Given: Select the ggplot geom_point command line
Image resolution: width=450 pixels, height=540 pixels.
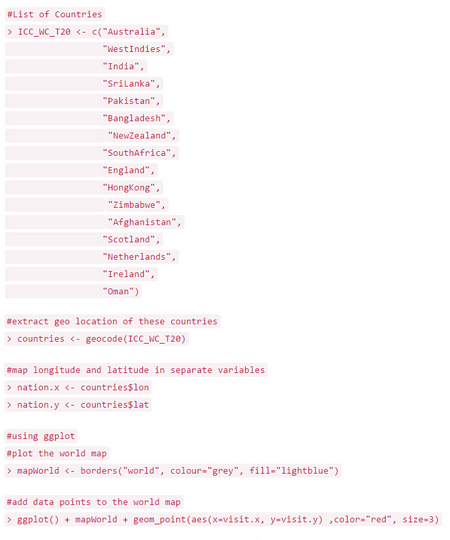Looking at the screenshot, I should 223,519.
